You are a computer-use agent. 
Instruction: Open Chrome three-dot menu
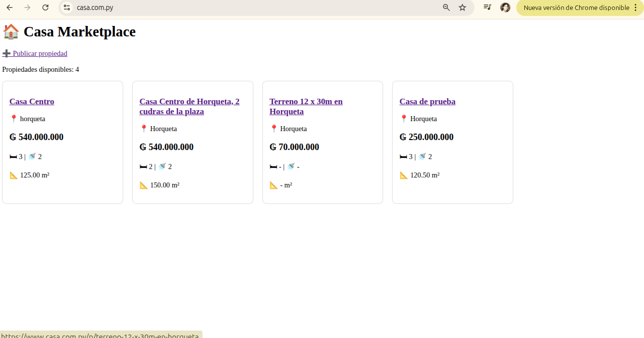click(x=635, y=7)
